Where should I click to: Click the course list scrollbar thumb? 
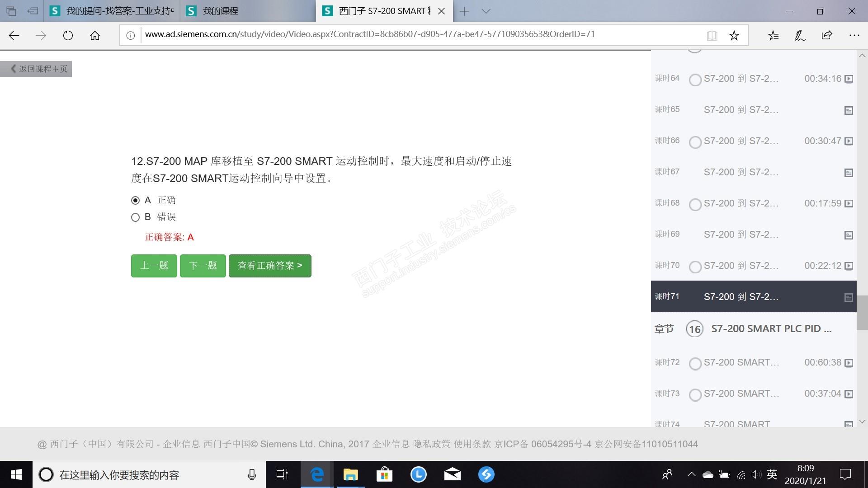pyautogui.click(x=862, y=313)
